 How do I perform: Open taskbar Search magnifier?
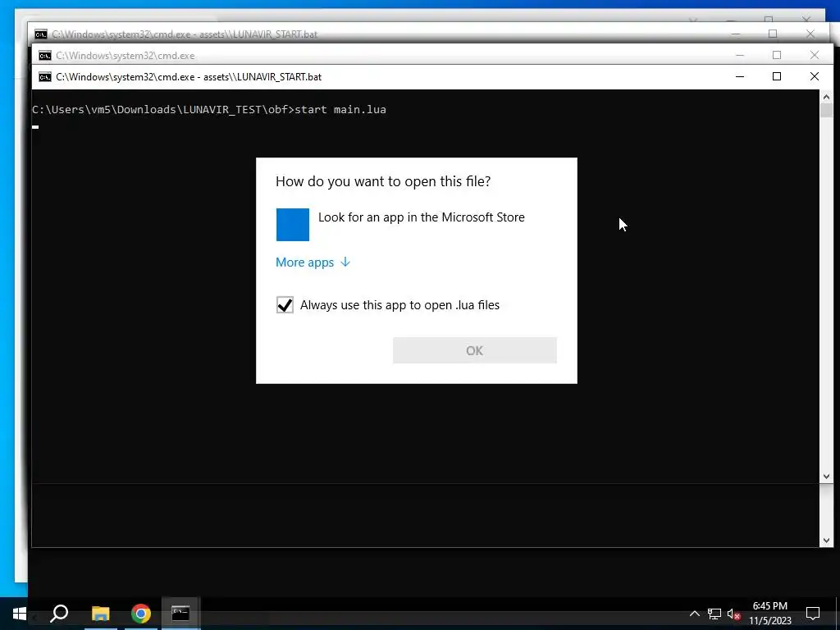(59, 614)
